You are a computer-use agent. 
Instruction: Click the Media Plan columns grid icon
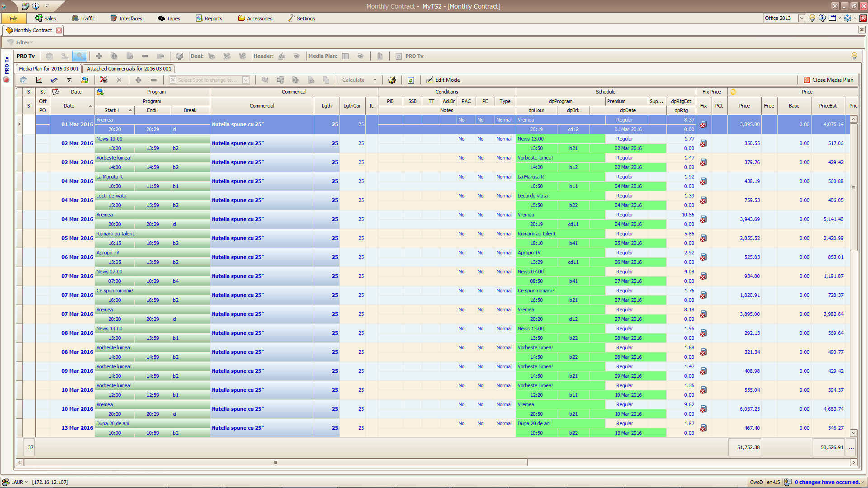(x=345, y=56)
